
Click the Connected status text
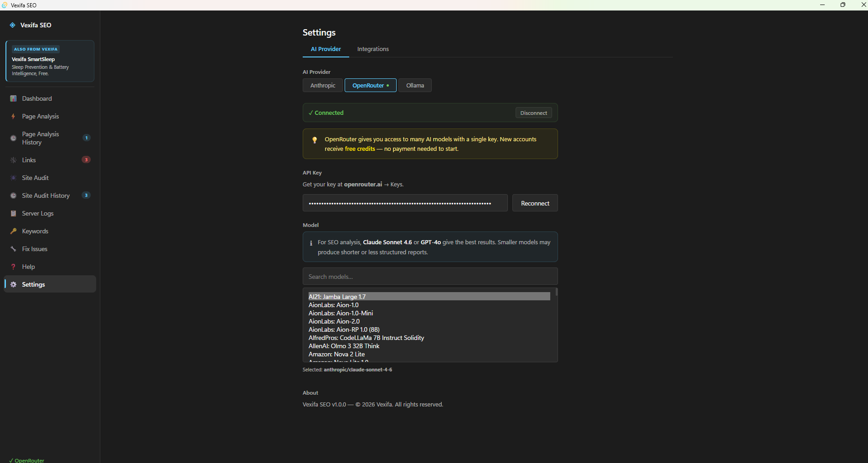pyautogui.click(x=326, y=113)
